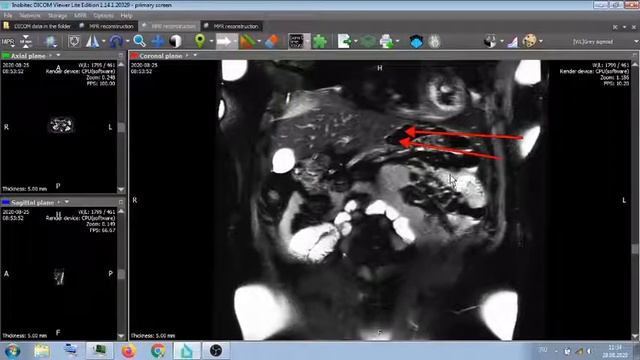Open the Coronal plane header dropdown arrow

click(195, 55)
